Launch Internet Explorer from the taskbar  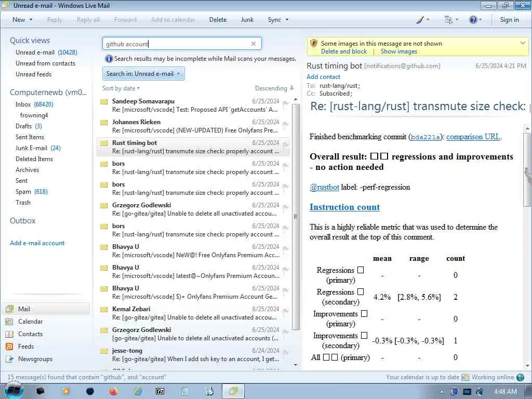138,391
